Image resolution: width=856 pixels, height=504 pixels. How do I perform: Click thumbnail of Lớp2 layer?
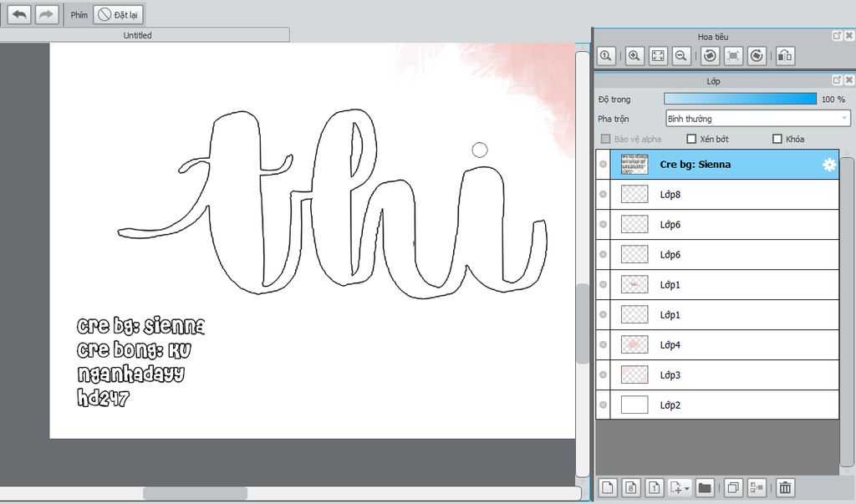click(634, 405)
